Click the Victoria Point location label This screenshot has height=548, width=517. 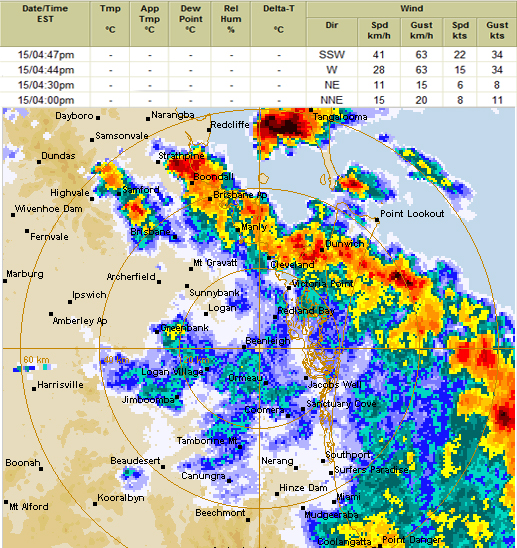[322, 284]
